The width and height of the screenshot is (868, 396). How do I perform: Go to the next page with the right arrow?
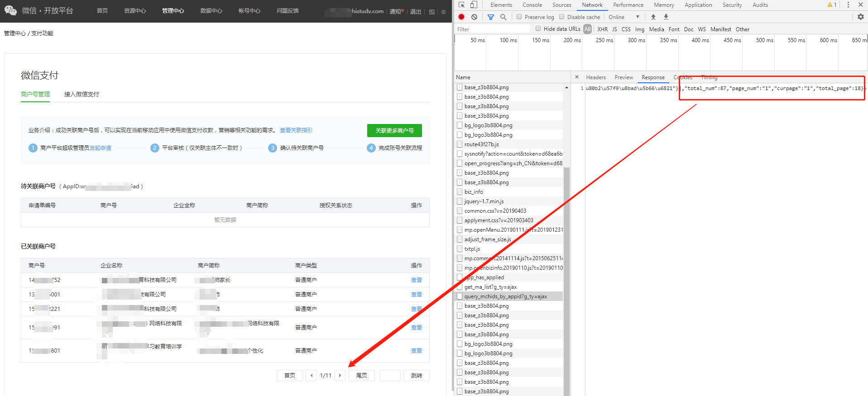point(340,376)
